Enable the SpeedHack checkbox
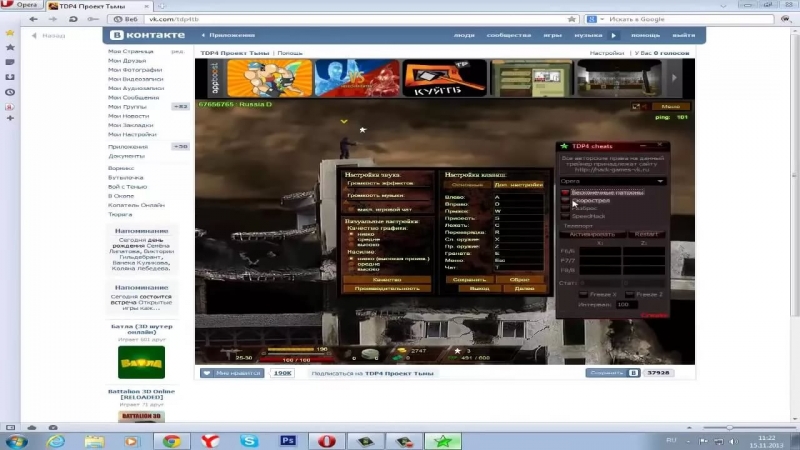This screenshot has height=450, width=800. point(565,216)
